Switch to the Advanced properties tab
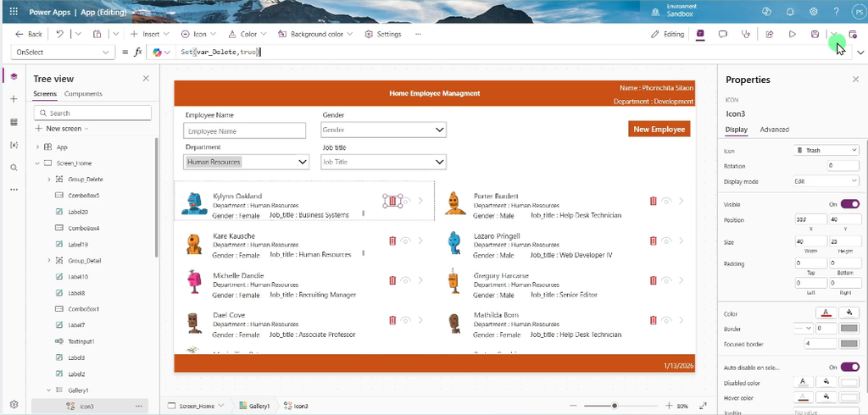Image resolution: width=868 pixels, height=415 pixels. pyautogui.click(x=774, y=130)
